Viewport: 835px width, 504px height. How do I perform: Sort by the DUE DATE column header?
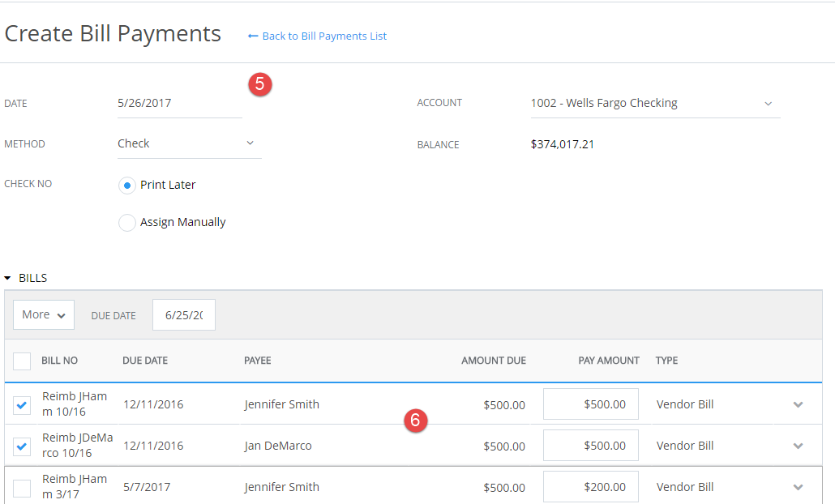coord(145,361)
